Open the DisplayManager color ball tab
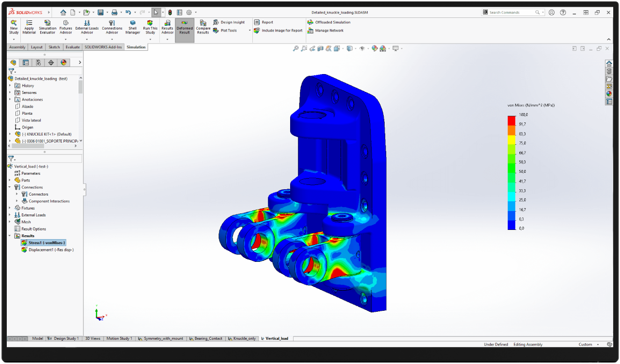Screen dimensions: 620x364 coord(63,62)
